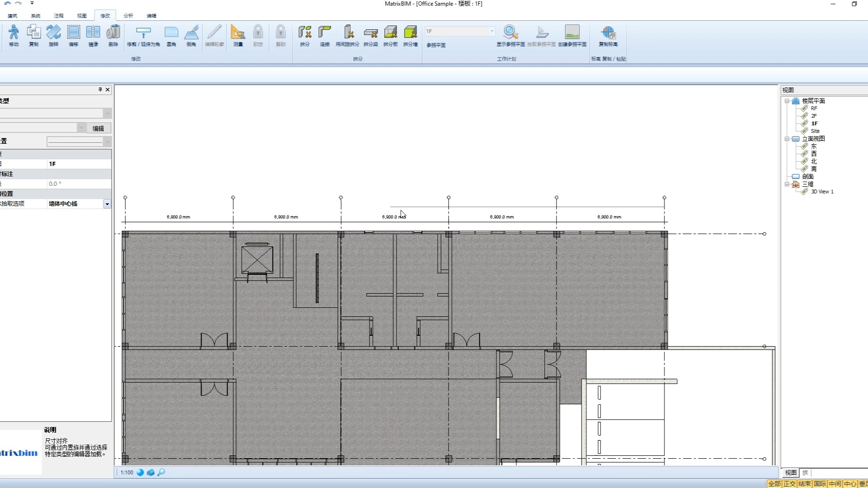Viewport: 868px width, 488px height.
Task: Select the 圆角 (Fillet) tool
Action: 171,35
